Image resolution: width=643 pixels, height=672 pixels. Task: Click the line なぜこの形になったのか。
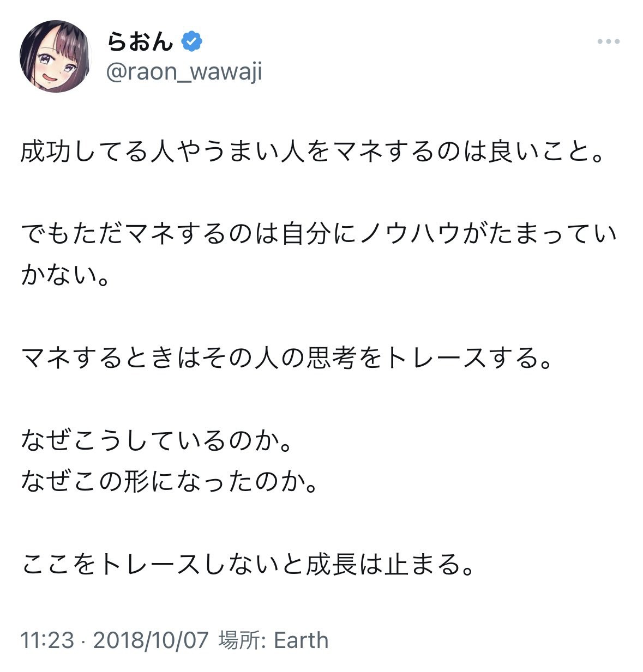pyautogui.click(x=170, y=481)
